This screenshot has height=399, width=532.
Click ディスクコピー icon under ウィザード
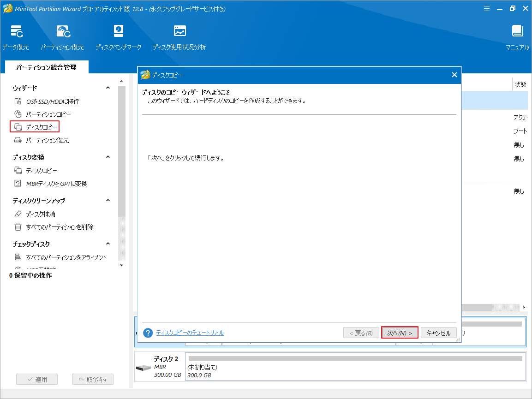pos(18,127)
